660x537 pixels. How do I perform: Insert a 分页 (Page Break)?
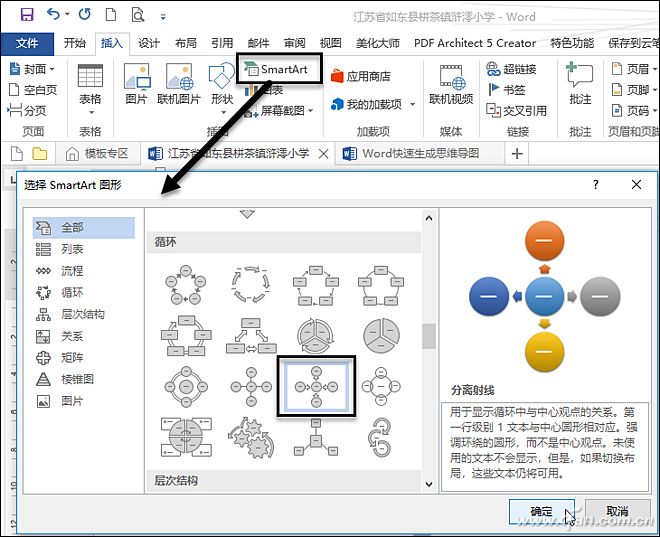click(x=27, y=111)
